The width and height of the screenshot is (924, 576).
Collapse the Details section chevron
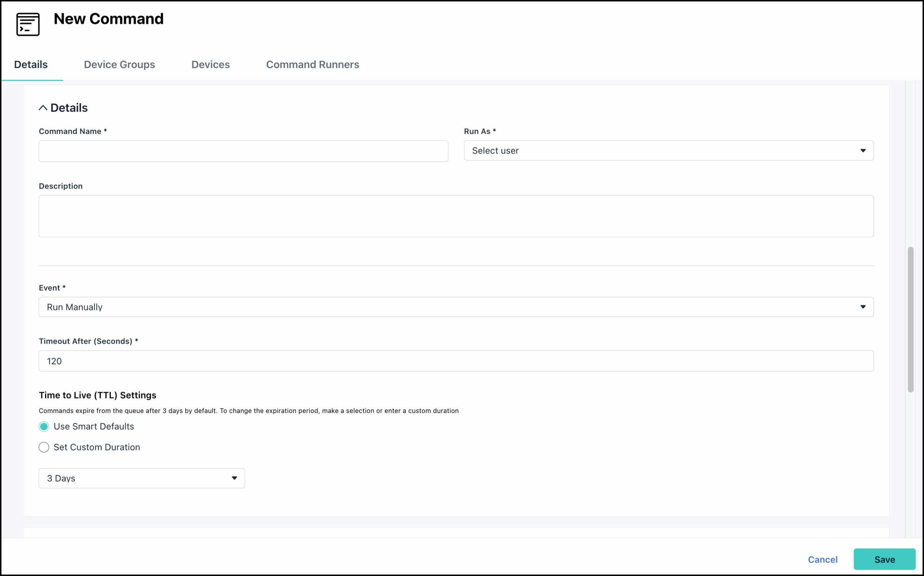[x=43, y=107]
